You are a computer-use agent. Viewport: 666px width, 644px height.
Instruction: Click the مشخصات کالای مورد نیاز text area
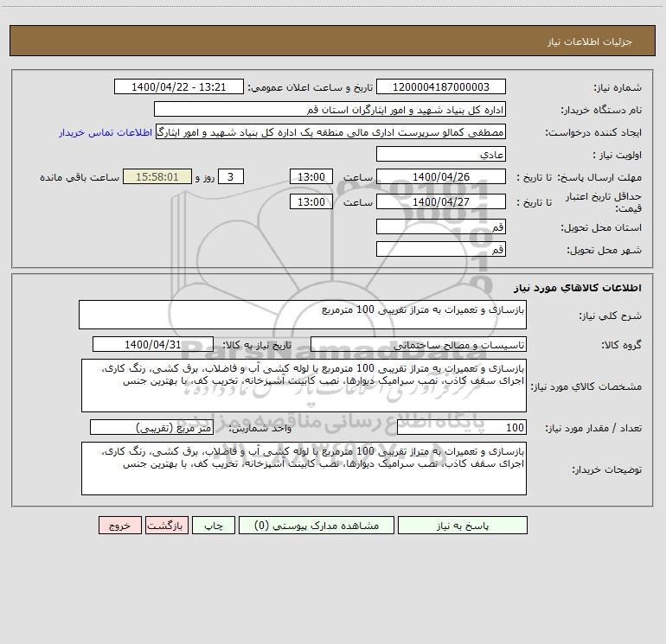coord(304,386)
